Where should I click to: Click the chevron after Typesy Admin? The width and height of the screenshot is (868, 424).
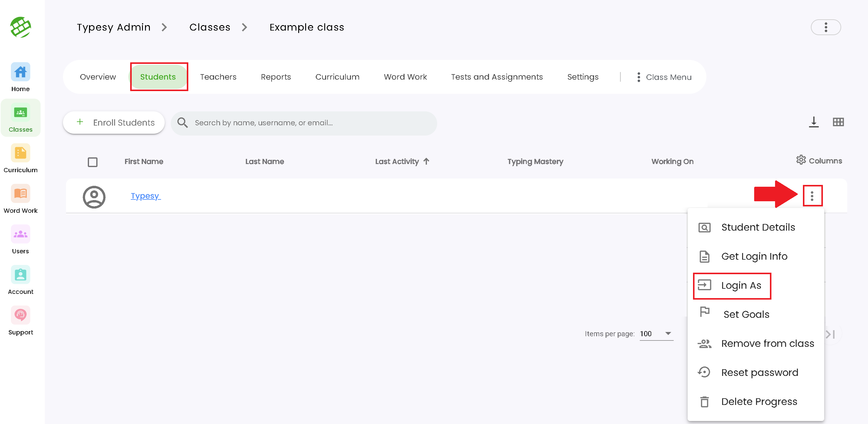click(x=164, y=27)
